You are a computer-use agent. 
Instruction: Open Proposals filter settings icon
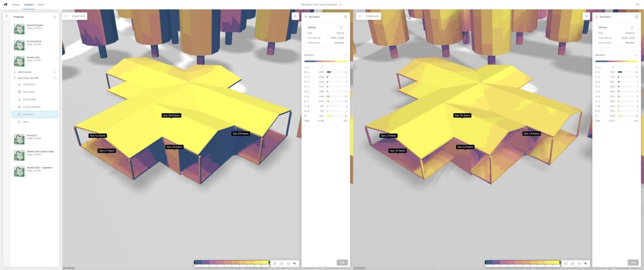[55, 17]
